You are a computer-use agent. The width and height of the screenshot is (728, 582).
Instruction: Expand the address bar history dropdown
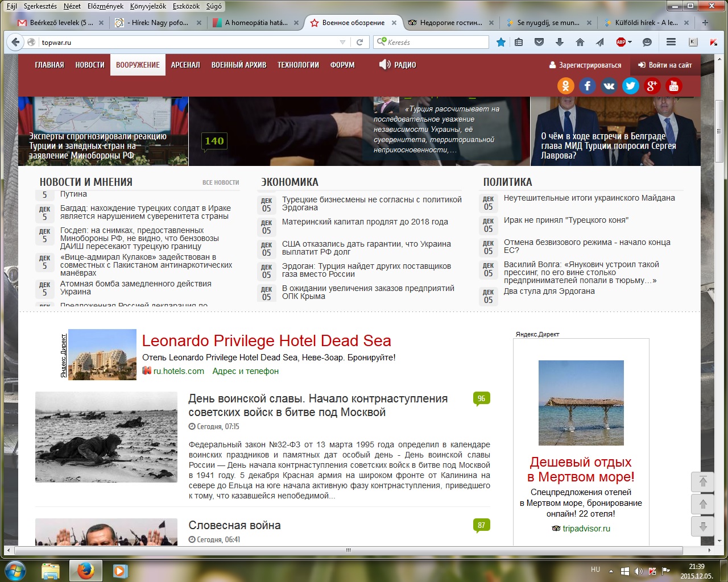[342, 42]
